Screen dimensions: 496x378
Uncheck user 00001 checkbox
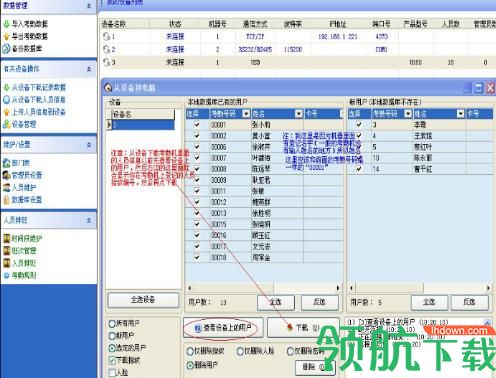click(x=197, y=125)
